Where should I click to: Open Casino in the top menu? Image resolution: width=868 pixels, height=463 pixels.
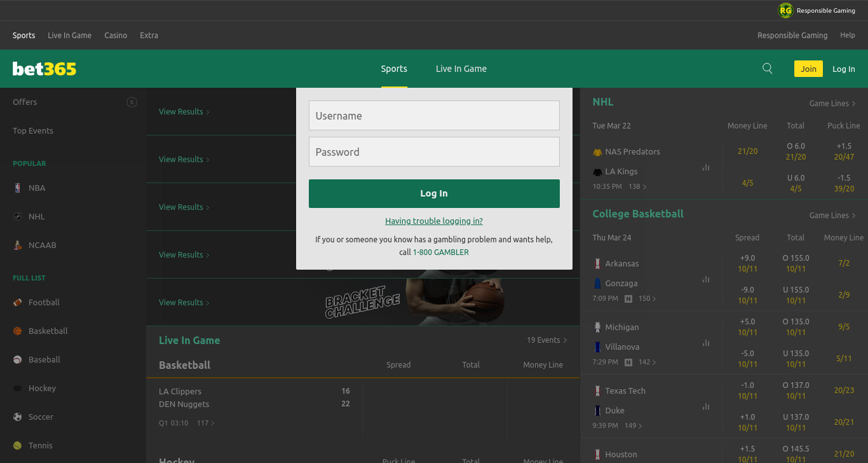(116, 36)
